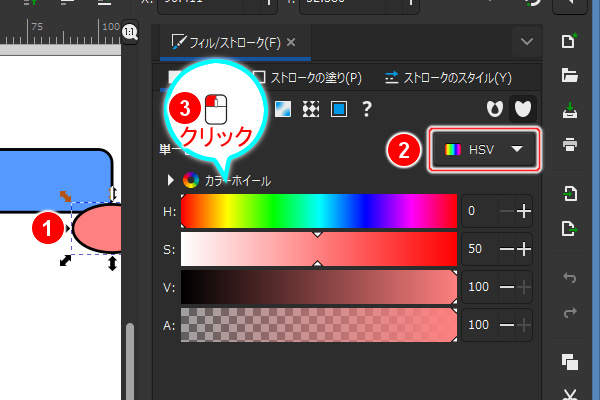Click the S saturation slider
This screenshot has height=400, width=600.
click(319, 249)
